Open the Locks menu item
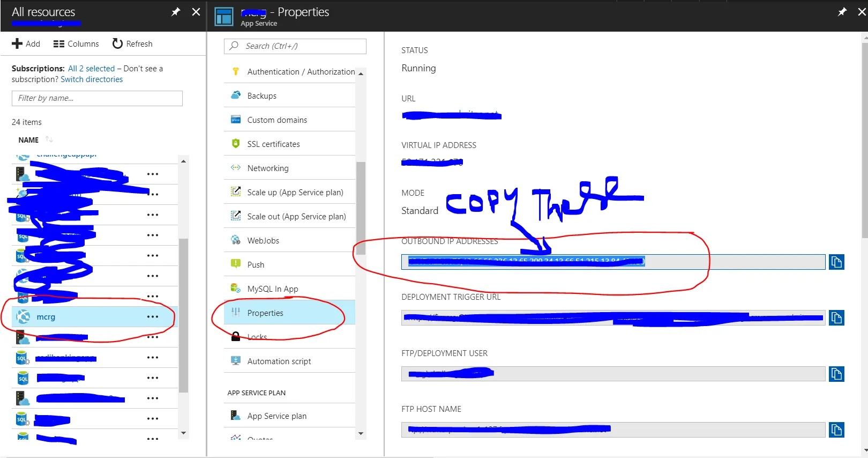868x458 pixels. pyautogui.click(x=289, y=337)
